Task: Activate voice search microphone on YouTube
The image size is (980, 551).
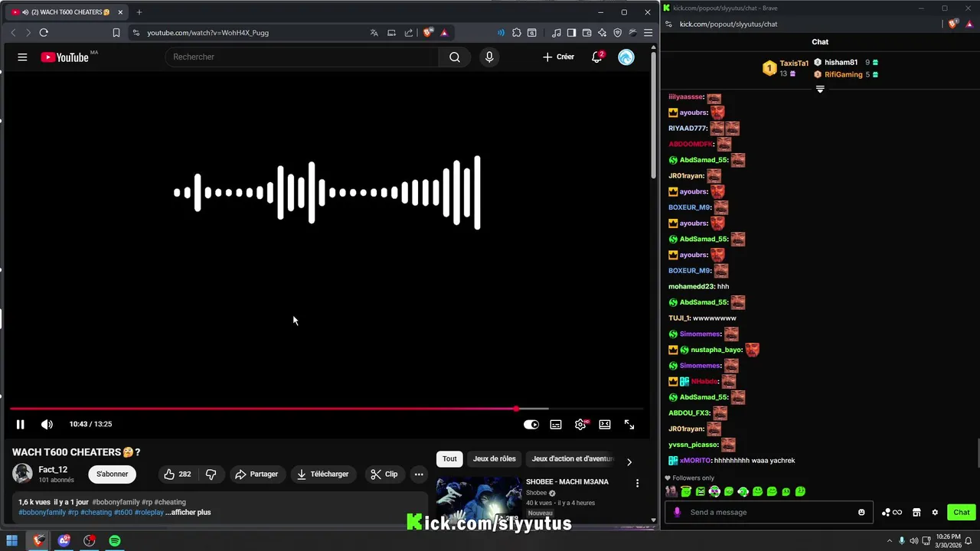Action: tap(489, 57)
